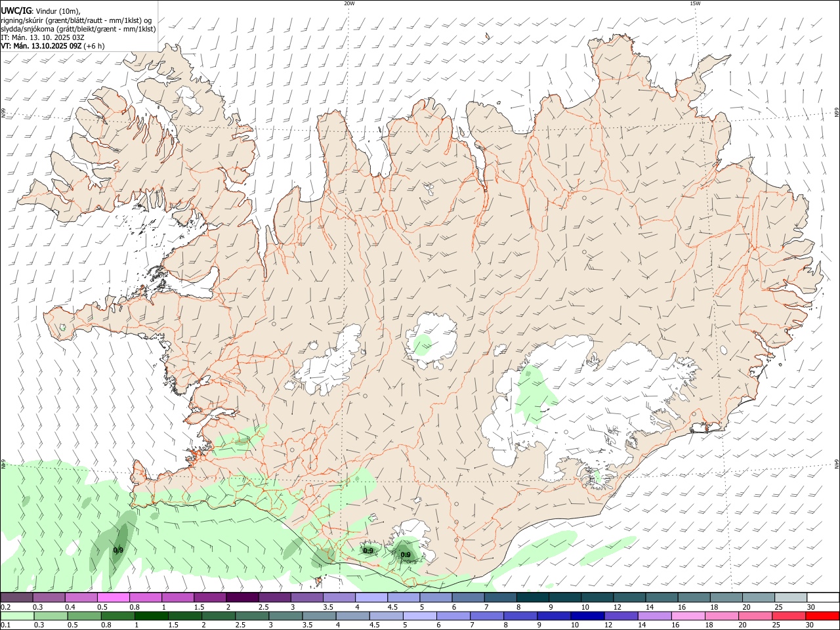Pick the bright red swatch in rain scale

coord(822,616)
